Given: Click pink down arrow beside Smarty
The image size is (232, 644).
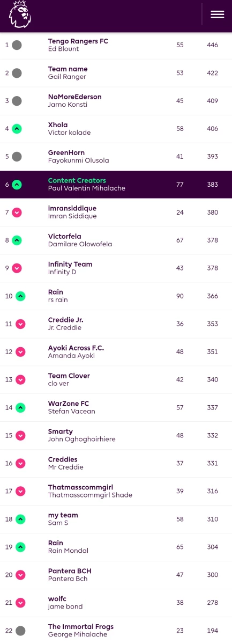Looking at the screenshot, I should [x=20, y=436].
